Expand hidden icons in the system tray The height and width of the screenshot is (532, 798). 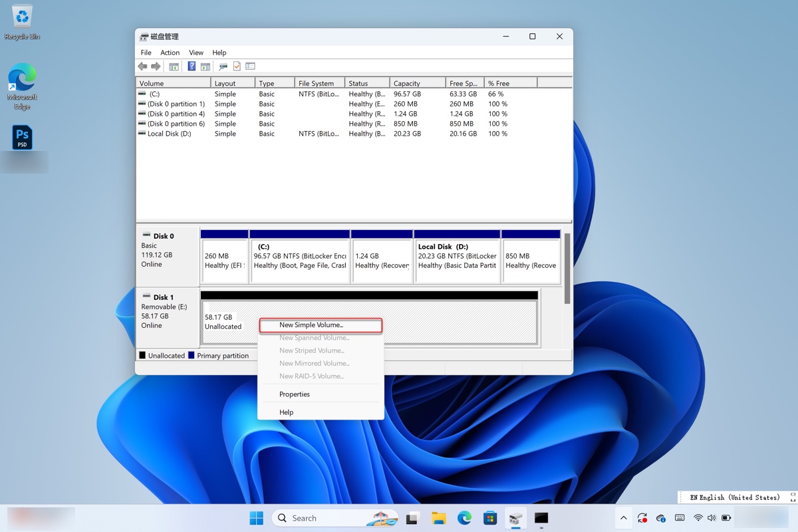[623, 517]
